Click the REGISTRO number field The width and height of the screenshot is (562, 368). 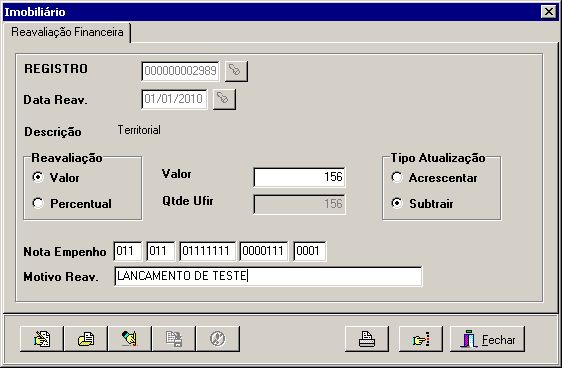180,71
